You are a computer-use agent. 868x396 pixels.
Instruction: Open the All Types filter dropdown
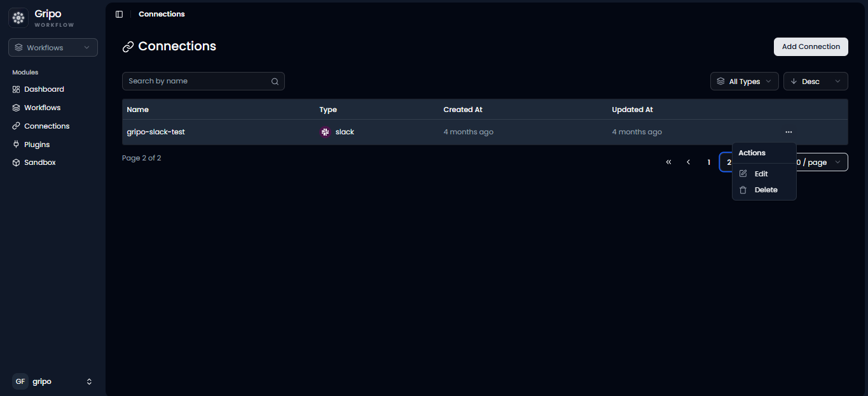pos(744,81)
